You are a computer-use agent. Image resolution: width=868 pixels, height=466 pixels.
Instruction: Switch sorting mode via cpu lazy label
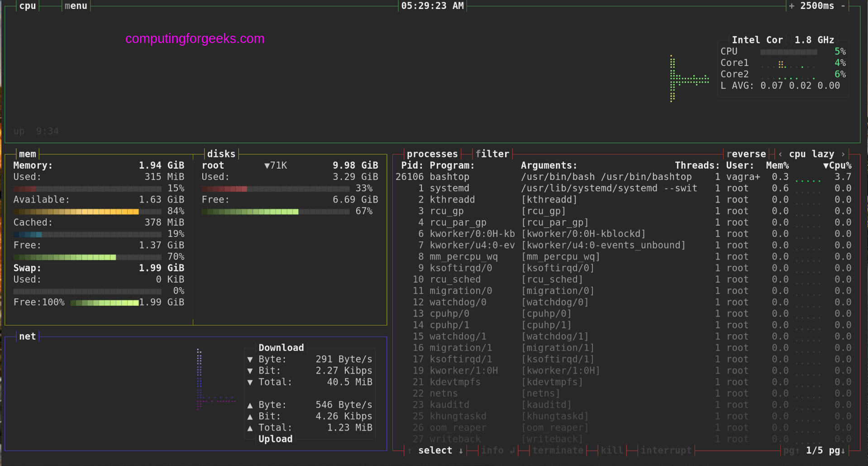point(811,154)
